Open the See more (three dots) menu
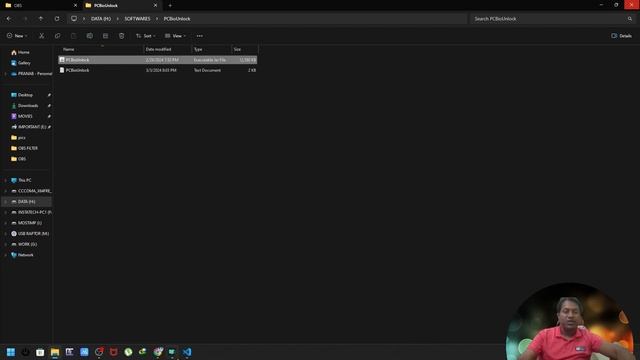This screenshot has width=640, height=360. (200, 36)
